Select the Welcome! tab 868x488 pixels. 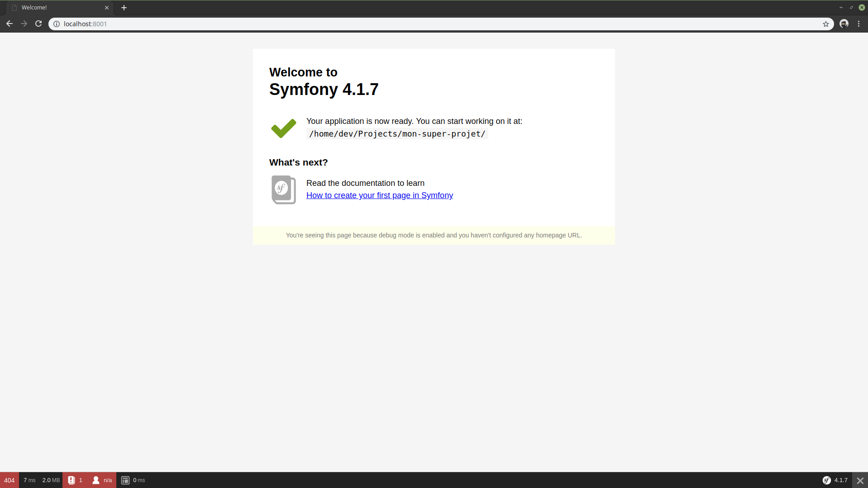59,8
